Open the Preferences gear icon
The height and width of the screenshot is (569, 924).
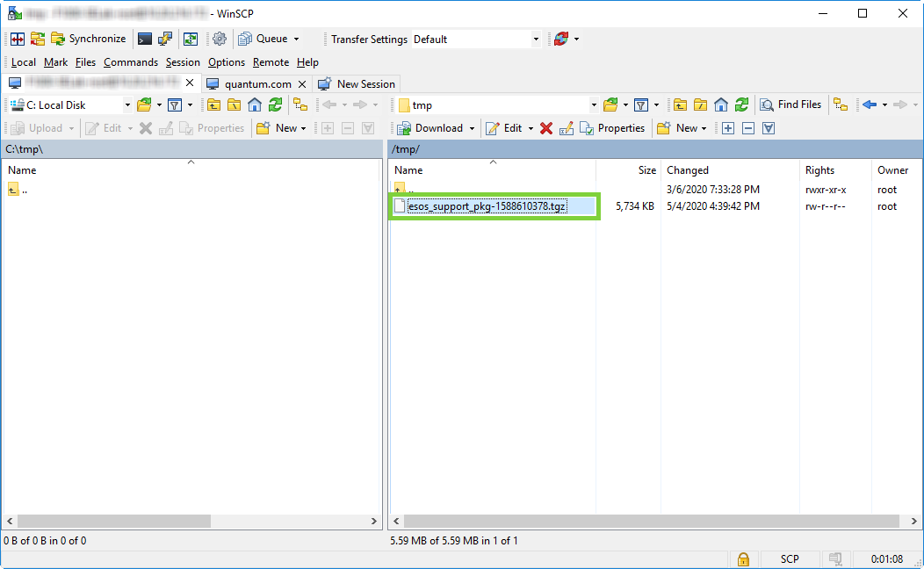point(220,39)
